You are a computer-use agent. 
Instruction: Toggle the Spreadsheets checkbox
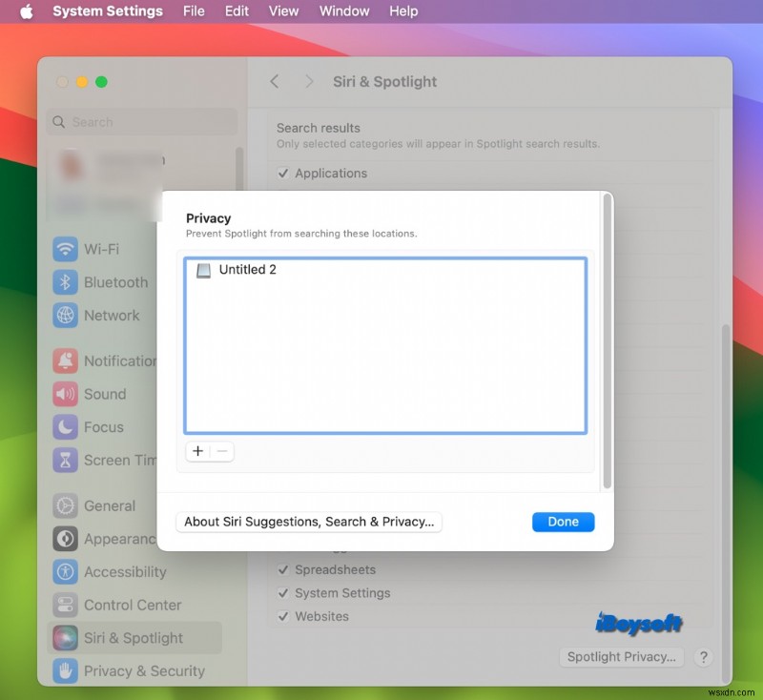[x=282, y=569]
